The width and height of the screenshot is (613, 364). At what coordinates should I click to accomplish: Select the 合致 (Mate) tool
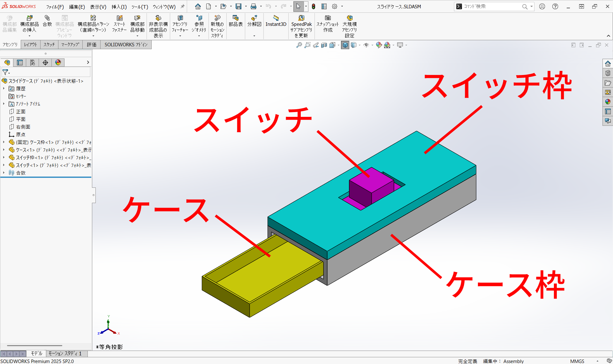pyautogui.click(x=47, y=21)
